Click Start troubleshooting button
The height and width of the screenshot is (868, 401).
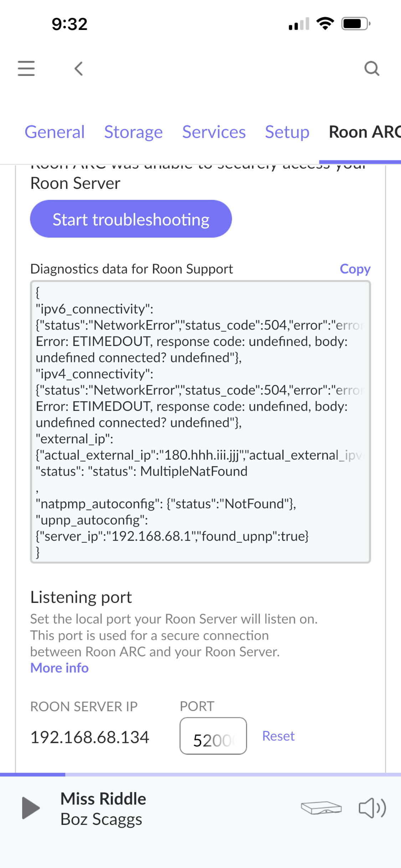[131, 219]
